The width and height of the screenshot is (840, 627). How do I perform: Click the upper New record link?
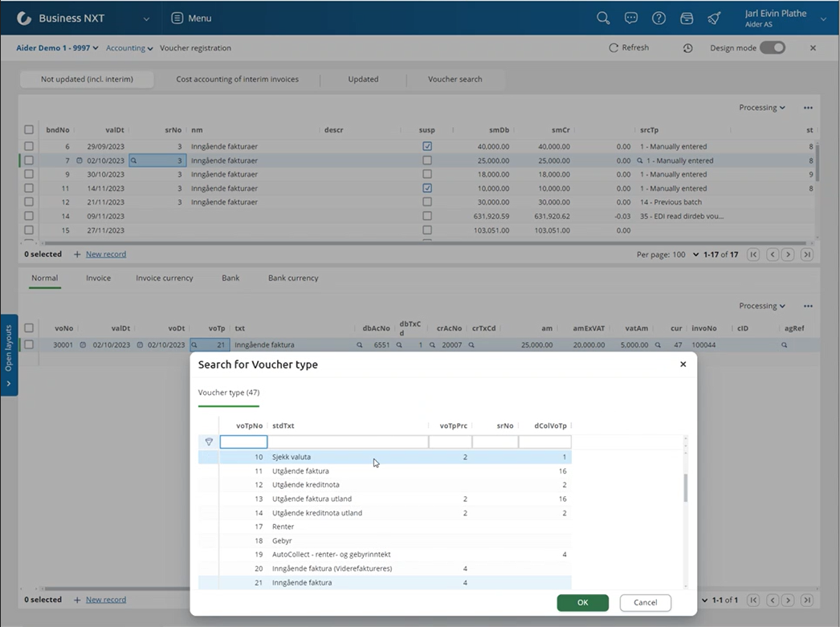106,254
